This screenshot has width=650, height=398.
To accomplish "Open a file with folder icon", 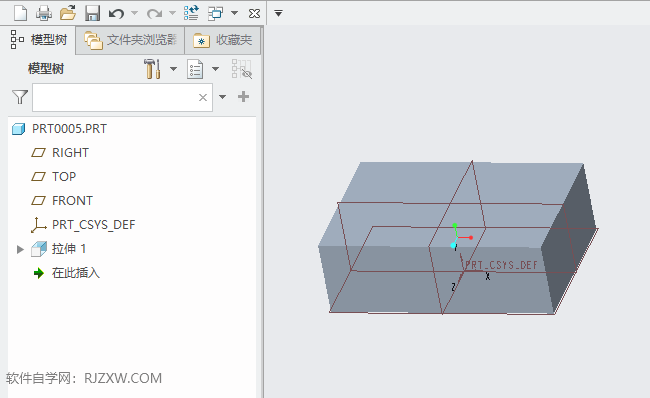I will [68, 13].
